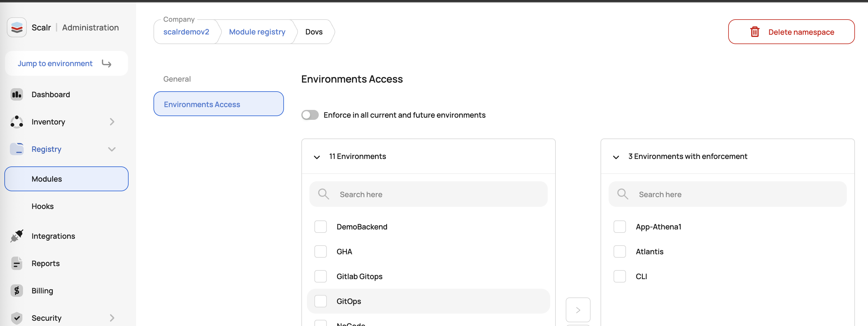This screenshot has width=868, height=326.
Task: Tick the Gitlab Gitops checkbox
Action: point(320,277)
